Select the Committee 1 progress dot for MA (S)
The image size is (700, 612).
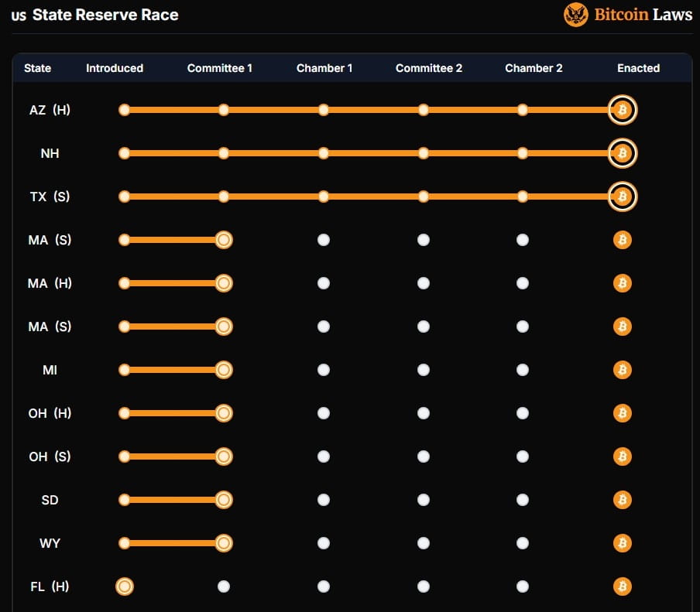pyautogui.click(x=224, y=240)
